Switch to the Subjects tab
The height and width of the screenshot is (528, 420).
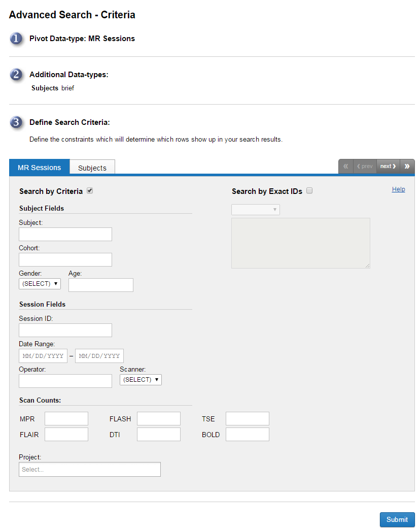(x=92, y=167)
